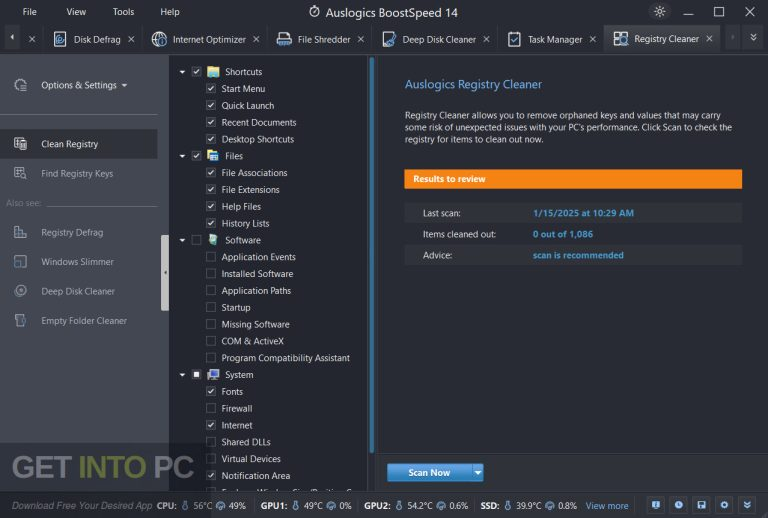768x518 pixels.
Task: Close the Registry Cleaner tab
Action: point(709,39)
